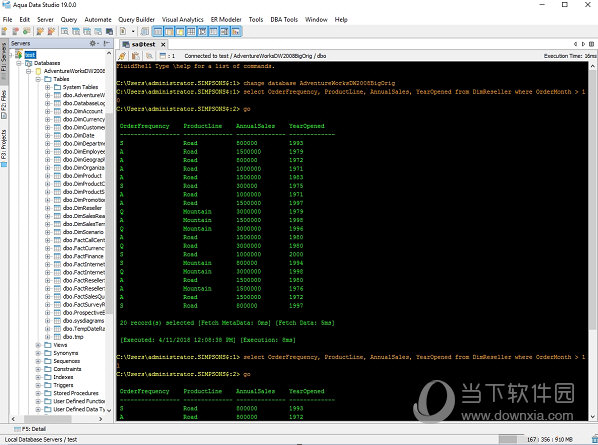Switch to the F3: Projects side tab

point(4,148)
